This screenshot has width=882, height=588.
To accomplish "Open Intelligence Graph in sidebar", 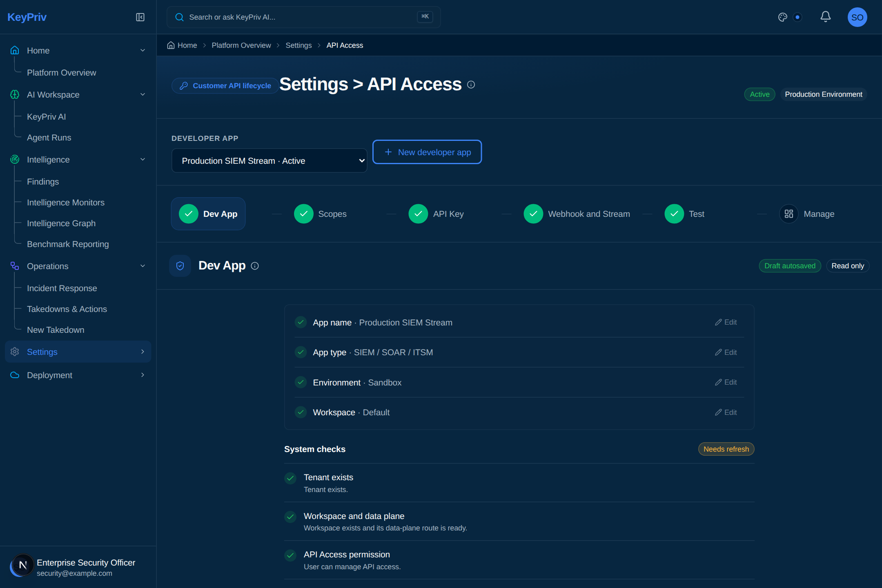I will pyautogui.click(x=61, y=223).
